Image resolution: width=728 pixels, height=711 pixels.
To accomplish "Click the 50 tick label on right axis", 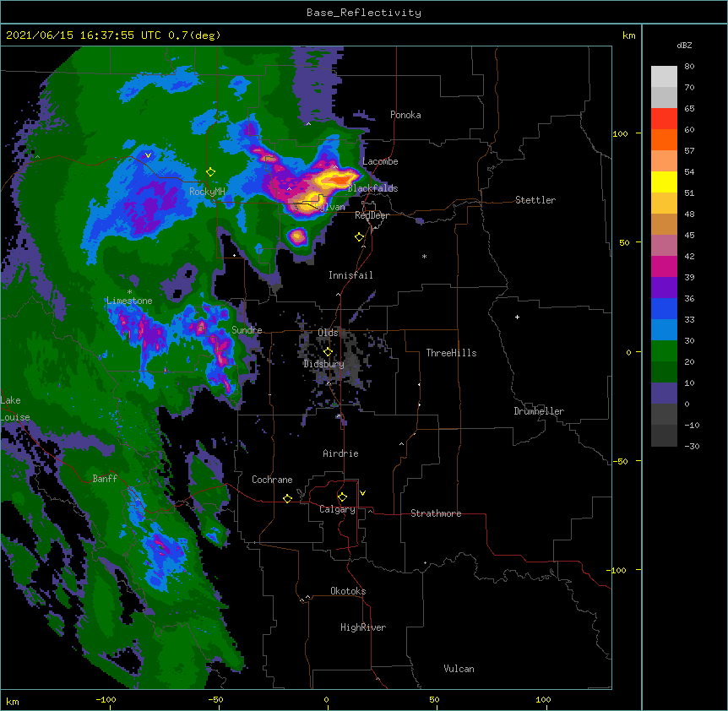I will (x=624, y=242).
